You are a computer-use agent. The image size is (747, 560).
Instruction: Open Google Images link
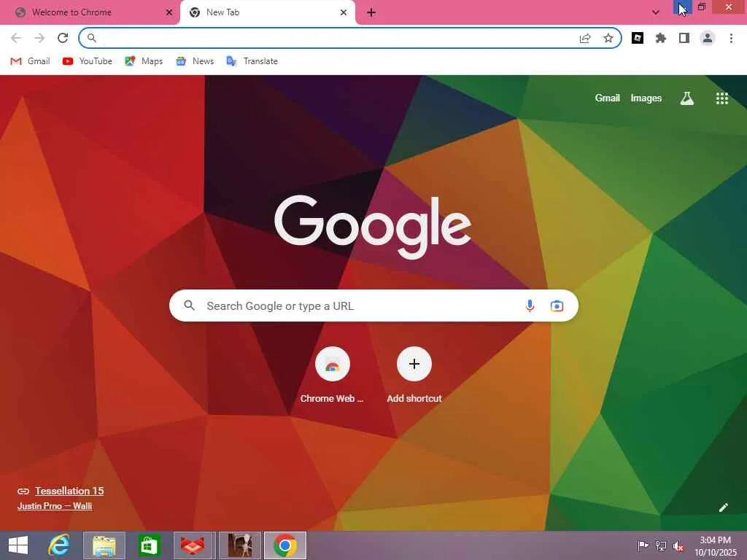646,98
